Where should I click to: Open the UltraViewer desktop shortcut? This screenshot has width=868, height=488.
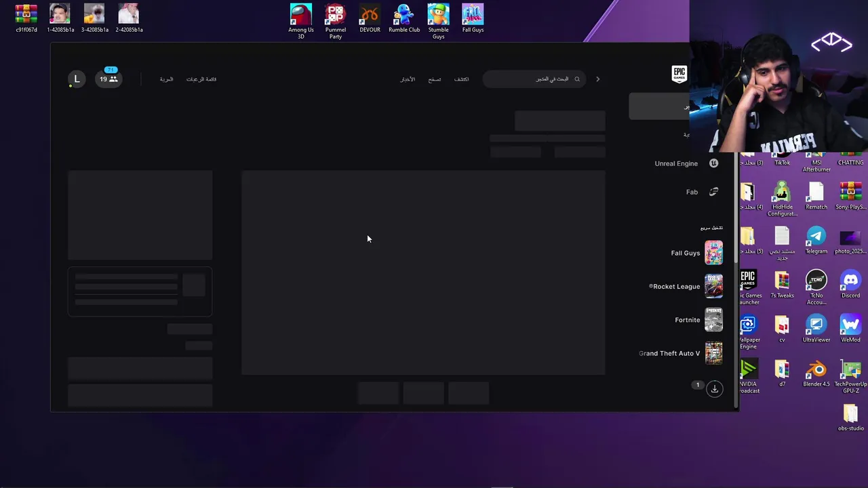(816, 329)
